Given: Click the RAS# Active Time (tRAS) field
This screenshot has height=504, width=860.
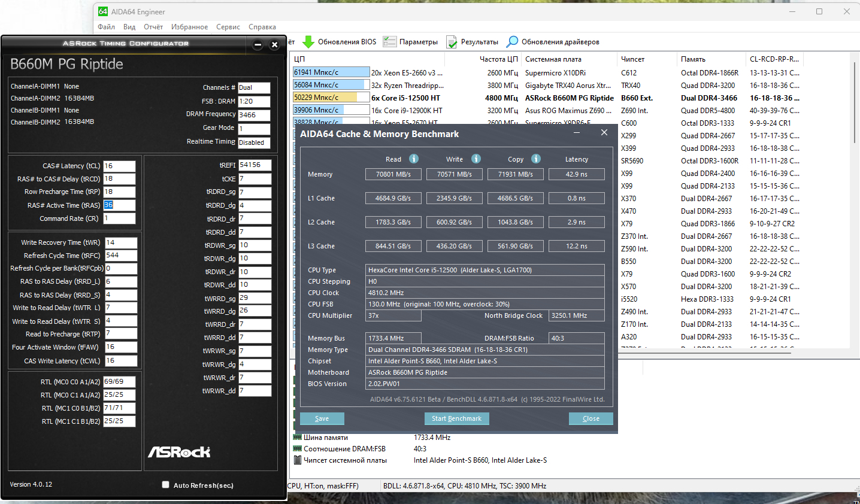Looking at the screenshot, I should 119,205.
